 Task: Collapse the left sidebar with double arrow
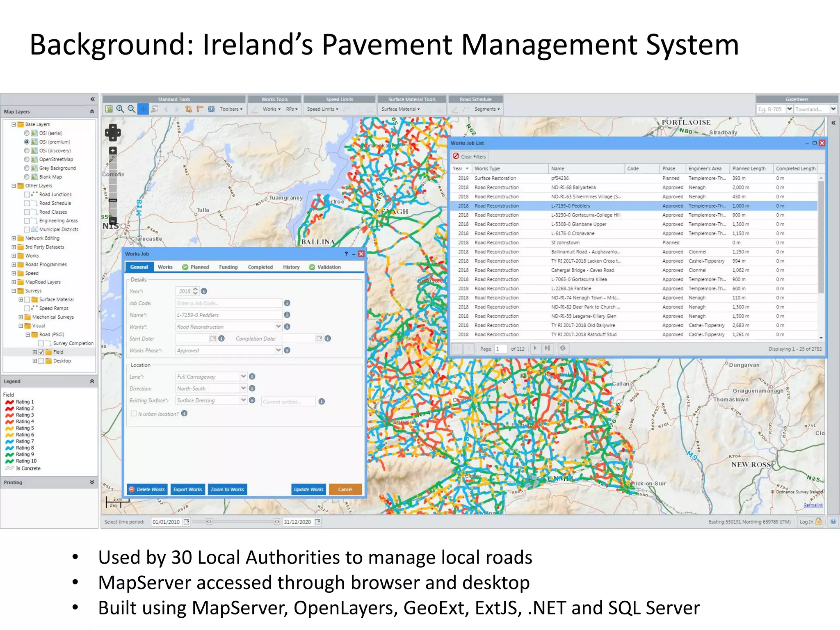coord(92,99)
